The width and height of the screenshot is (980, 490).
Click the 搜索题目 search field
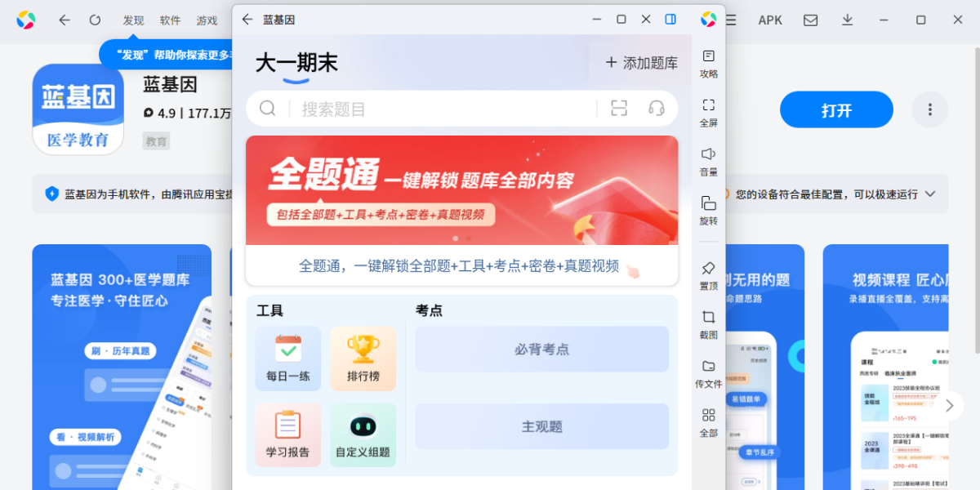click(x=441, y=109)
